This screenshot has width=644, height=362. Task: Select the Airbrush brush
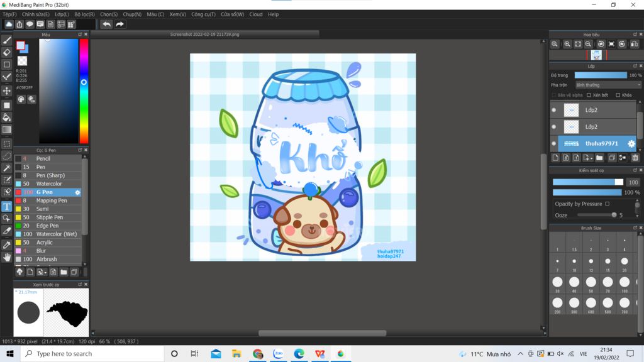(48, 260)
